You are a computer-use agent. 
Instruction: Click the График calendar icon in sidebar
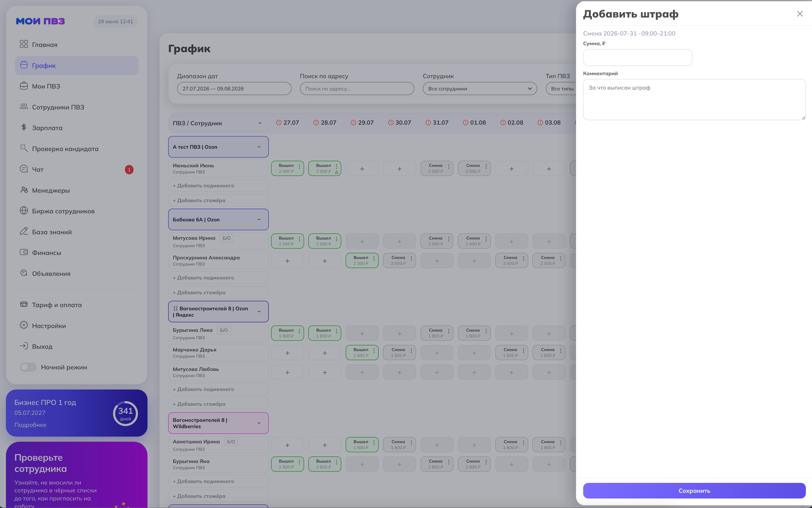(23, 65)
